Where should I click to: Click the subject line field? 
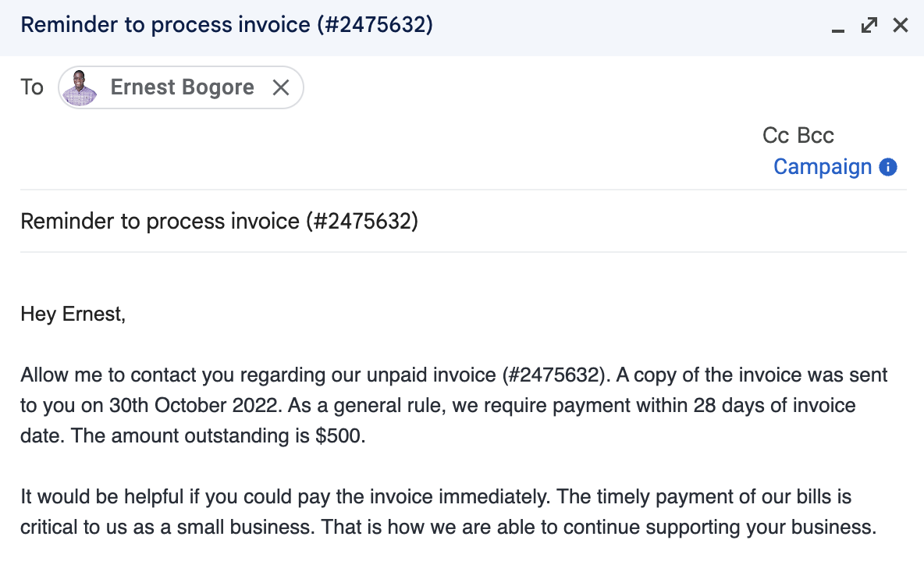pyautogui.click(x=463, y=222)
